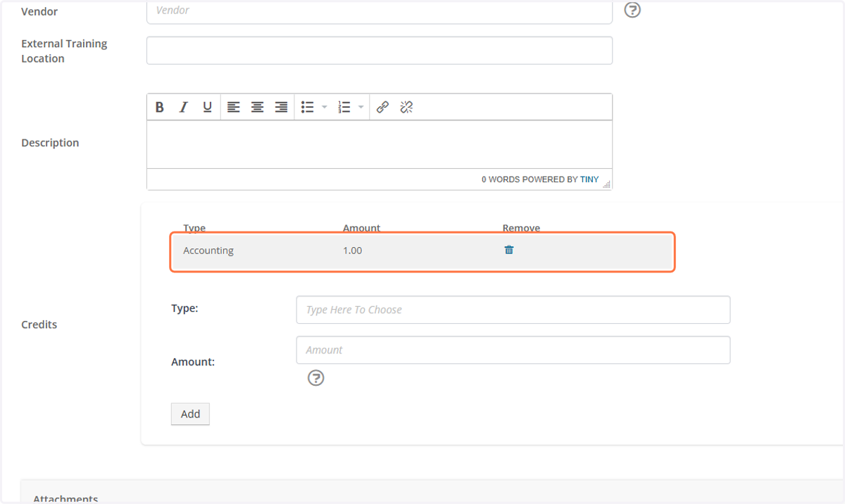The width and height of the screenshot is (845, 504).
Task: Focus the Vendor input field
Action: click(380, 11)
